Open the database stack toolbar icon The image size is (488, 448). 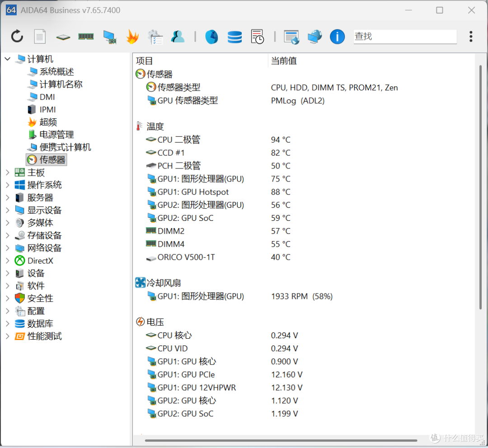coord(235,37)
